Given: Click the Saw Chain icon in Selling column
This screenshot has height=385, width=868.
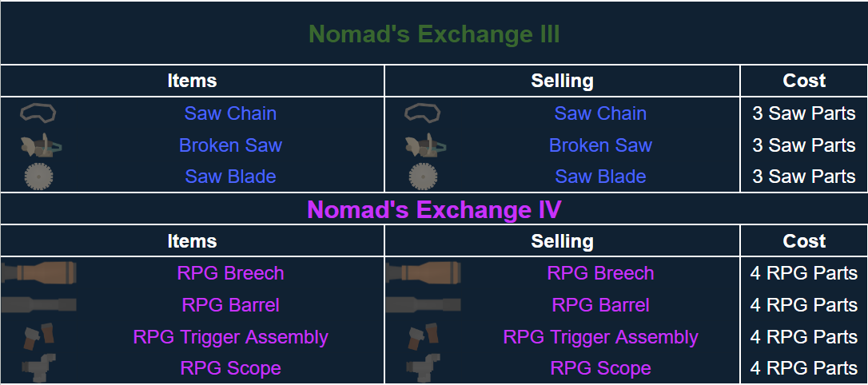Looking at the screenshot, I should click(x=423, y=113).
